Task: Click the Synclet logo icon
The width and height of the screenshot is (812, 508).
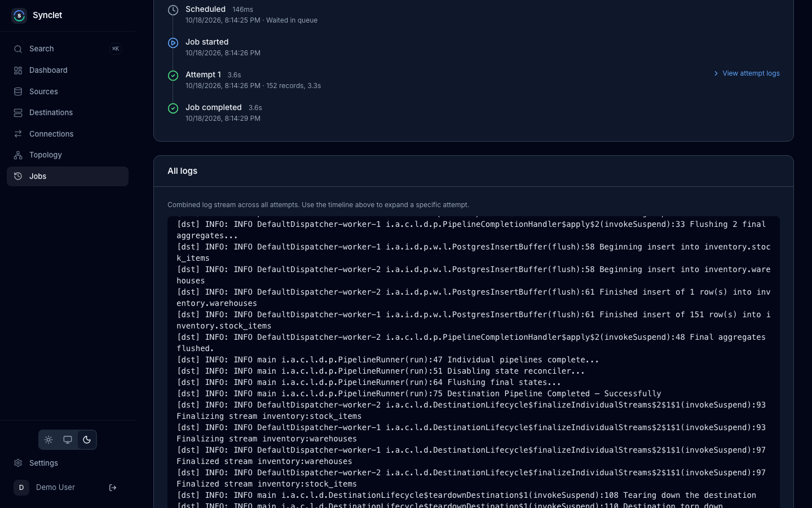Action: tap(19, 15)
